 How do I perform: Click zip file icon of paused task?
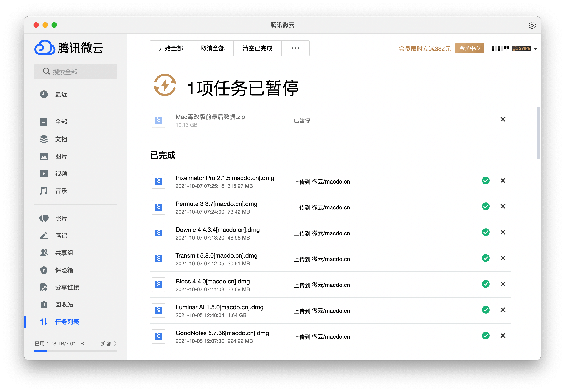[158, 120]
